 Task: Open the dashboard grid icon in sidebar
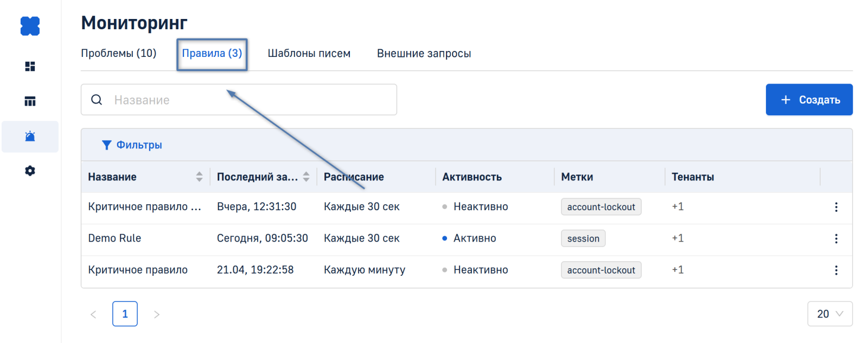point(30,66)
